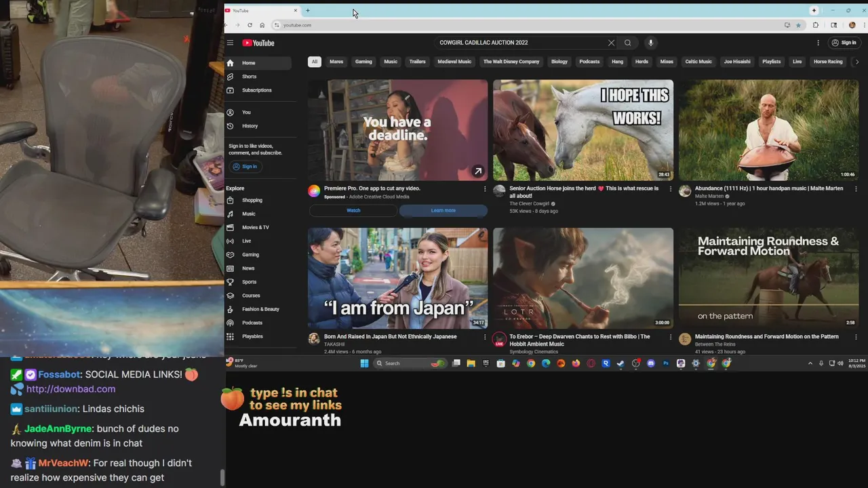Select the Biology filter chip
The height and width of the screenshot is (488, 868).
tap(559, 62)
